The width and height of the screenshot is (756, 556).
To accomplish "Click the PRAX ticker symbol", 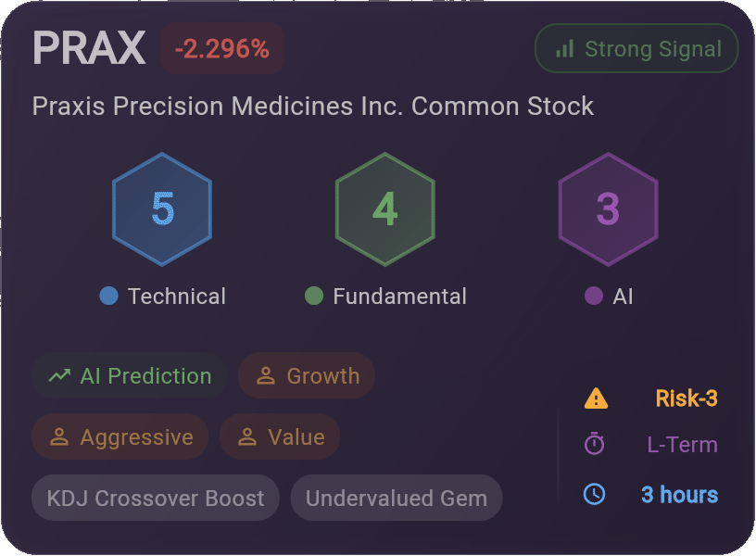I will click(89, 48).
